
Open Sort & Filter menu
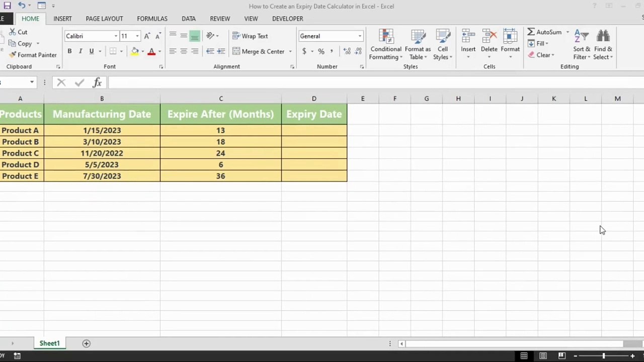pos(582,45)
